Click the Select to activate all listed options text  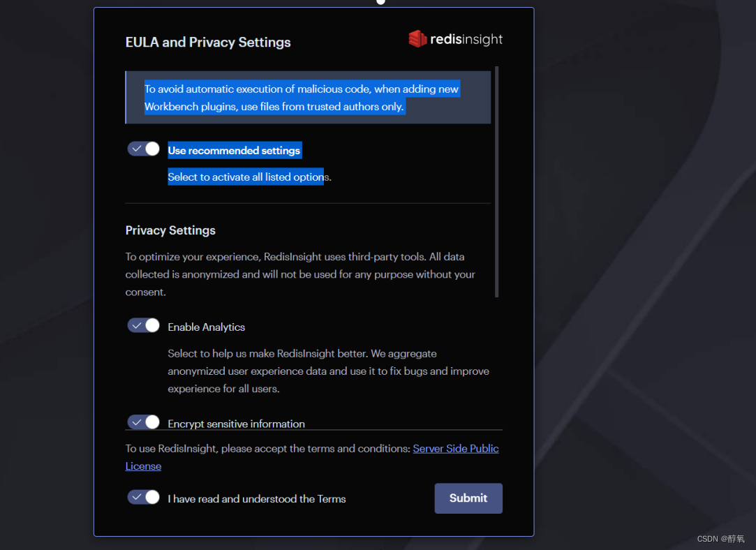[249, 177]
